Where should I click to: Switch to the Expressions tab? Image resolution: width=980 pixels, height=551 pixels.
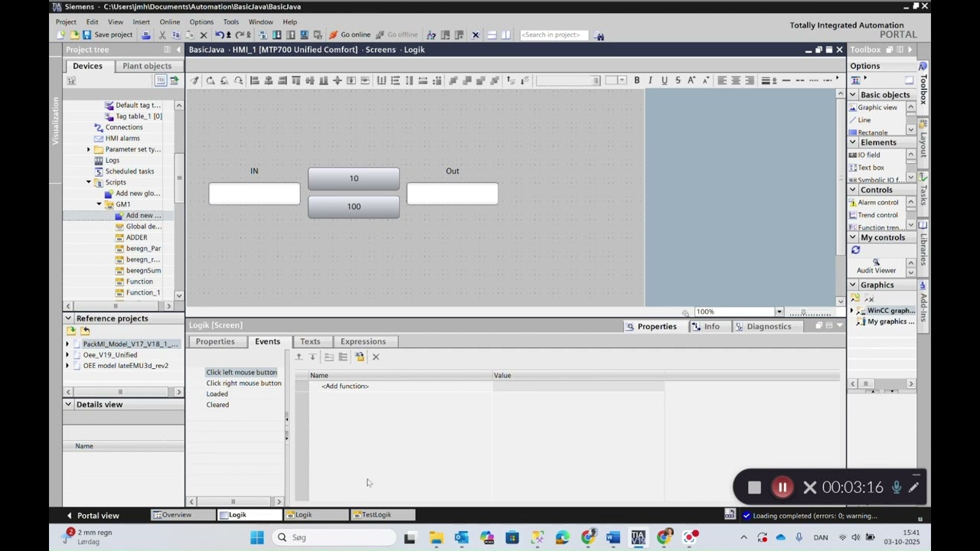363,341
